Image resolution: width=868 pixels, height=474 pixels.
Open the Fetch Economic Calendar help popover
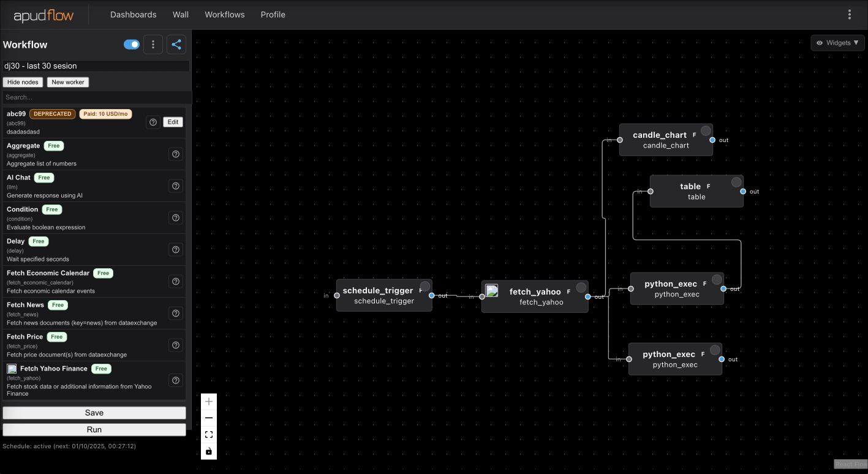tap(175, 281)
